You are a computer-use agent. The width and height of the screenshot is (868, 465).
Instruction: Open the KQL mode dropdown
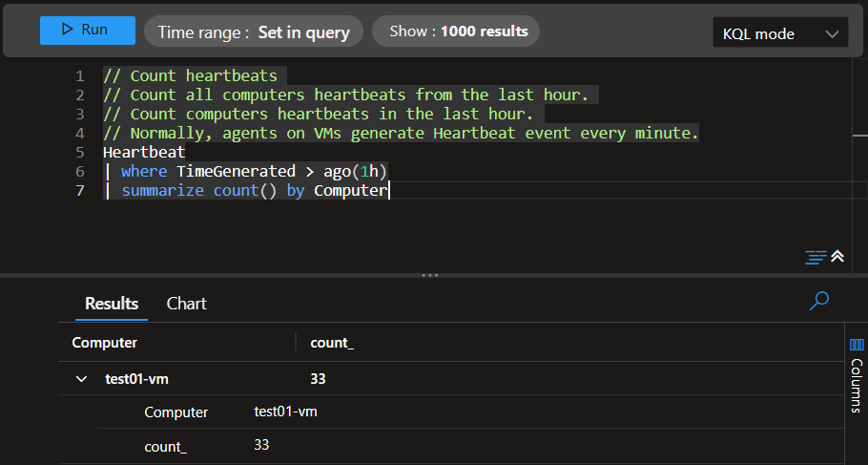click(780, 32)
